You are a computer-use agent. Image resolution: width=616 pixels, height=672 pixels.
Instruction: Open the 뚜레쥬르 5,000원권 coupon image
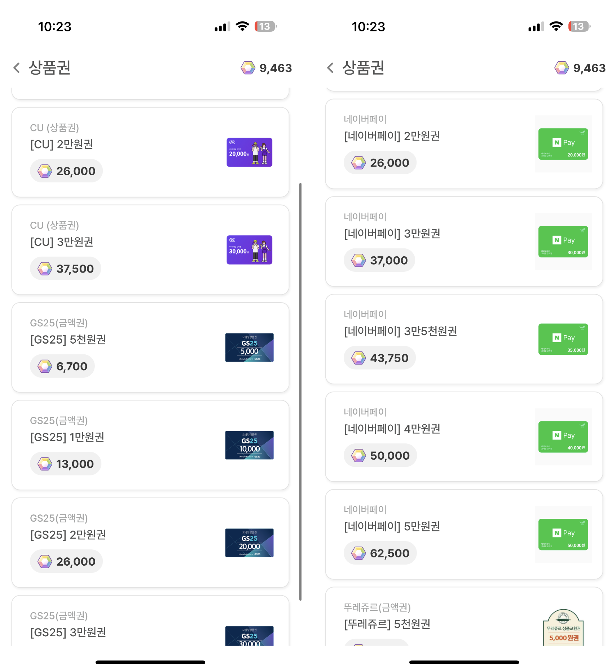pos(563,628)
